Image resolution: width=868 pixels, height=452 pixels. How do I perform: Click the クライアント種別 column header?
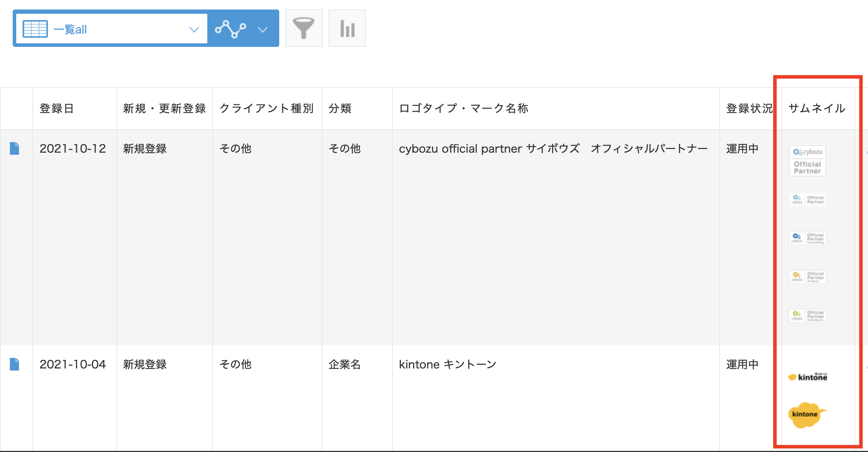267,108
